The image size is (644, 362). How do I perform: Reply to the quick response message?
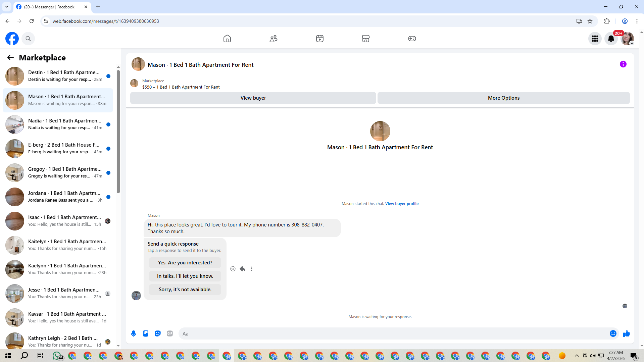click(242, 269)
